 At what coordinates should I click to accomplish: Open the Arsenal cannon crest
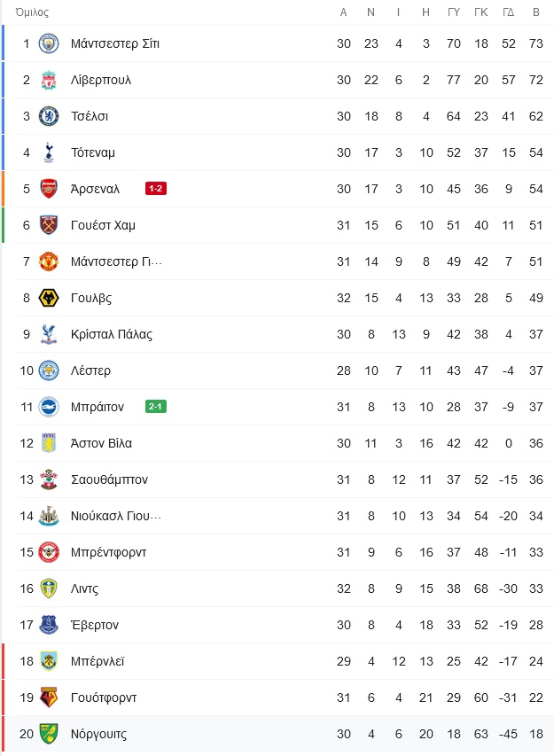49,189
